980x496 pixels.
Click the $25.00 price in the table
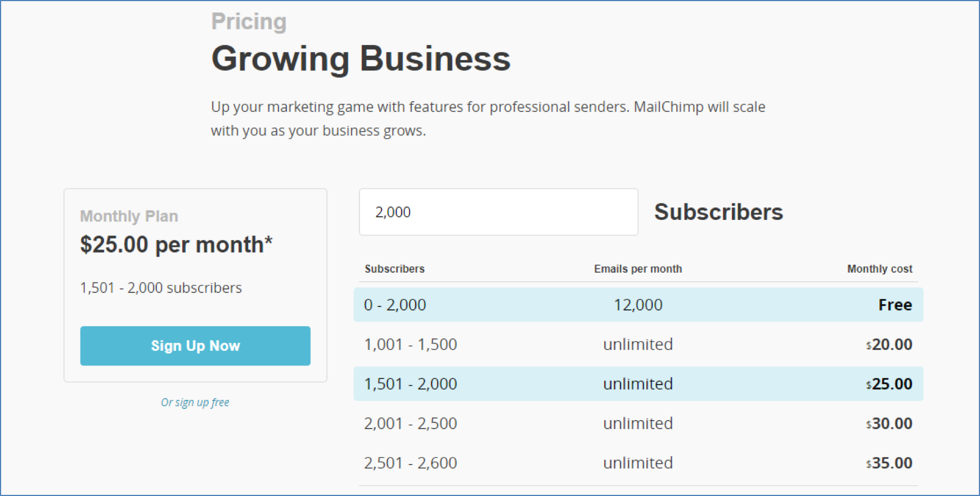[x=889, y=384]
